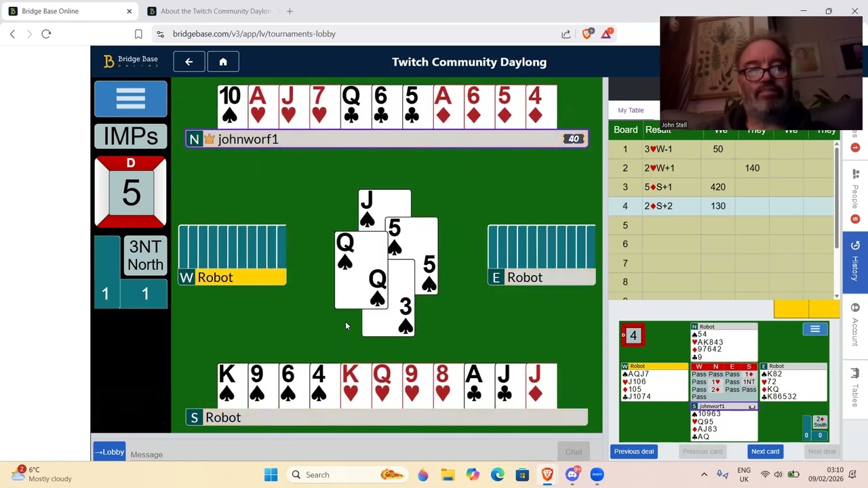Image resolution: width=868 pixels, height=488 pixels.
Task: Click the Previous card button
Action: click(703, 451)
